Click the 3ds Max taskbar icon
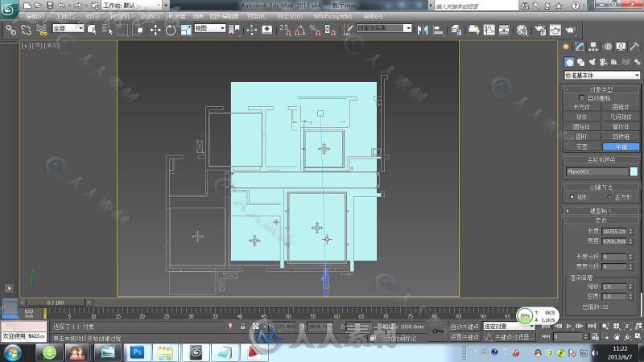Screen dimensions: 644x362 (x=196, y=352)
